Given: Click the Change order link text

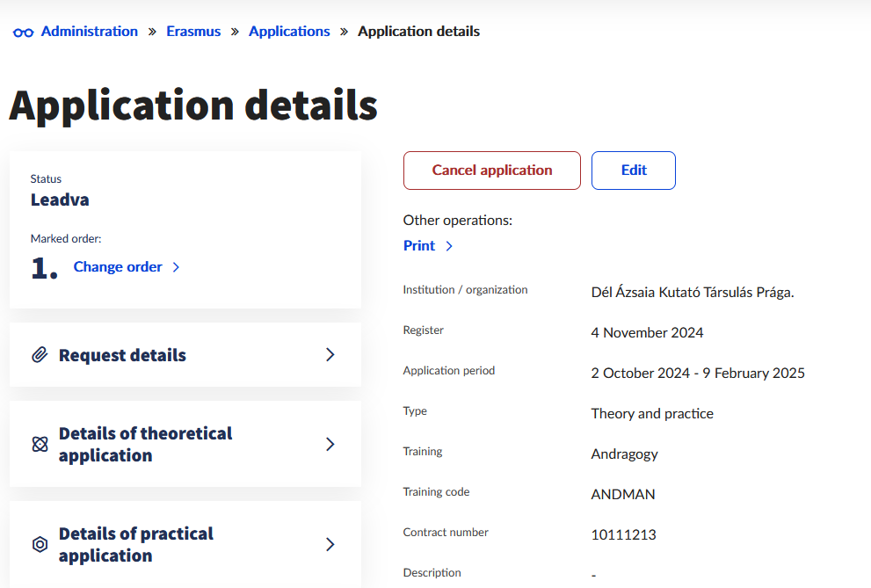Looking at the screenshot, I should (118, 267).
